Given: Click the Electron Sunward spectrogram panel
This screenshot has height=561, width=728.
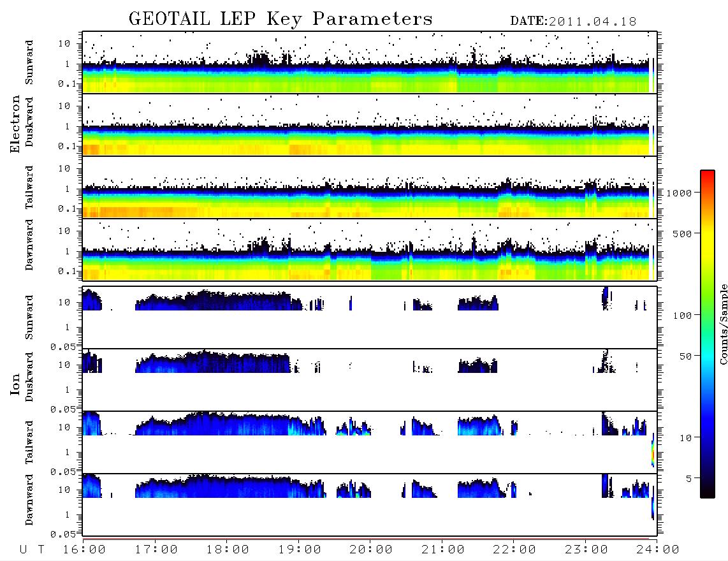Looking at the screenshot, I should [370, 62].
